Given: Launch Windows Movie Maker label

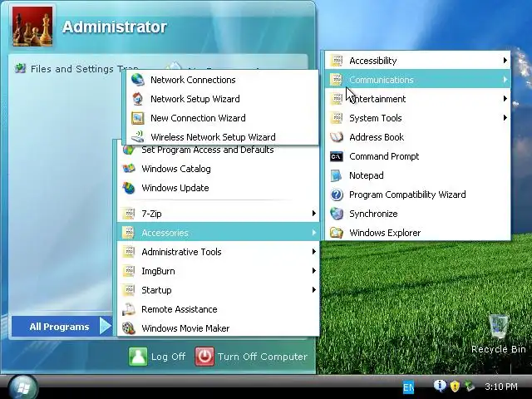Looking at the screenshot, I should (185, 328).
